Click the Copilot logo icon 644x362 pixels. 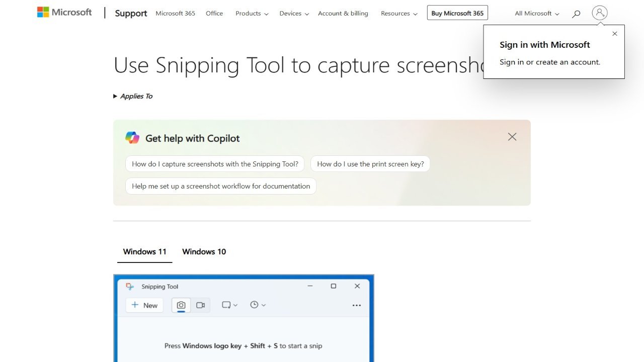pyautogui.click(x=132, y=138)
